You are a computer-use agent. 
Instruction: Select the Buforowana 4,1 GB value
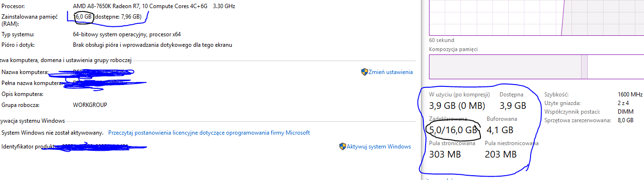[500, 130]
